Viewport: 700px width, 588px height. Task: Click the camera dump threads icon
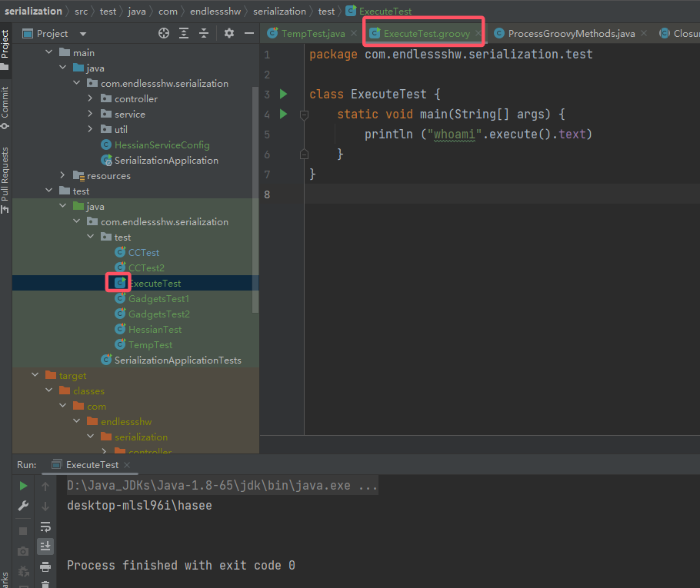(23, 551)
